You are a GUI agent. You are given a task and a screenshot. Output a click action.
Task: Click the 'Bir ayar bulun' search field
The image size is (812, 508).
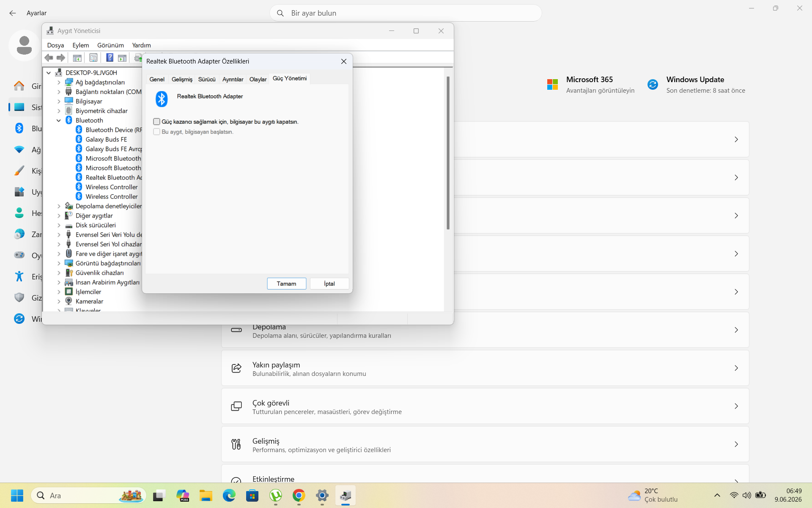pos(406,13)
